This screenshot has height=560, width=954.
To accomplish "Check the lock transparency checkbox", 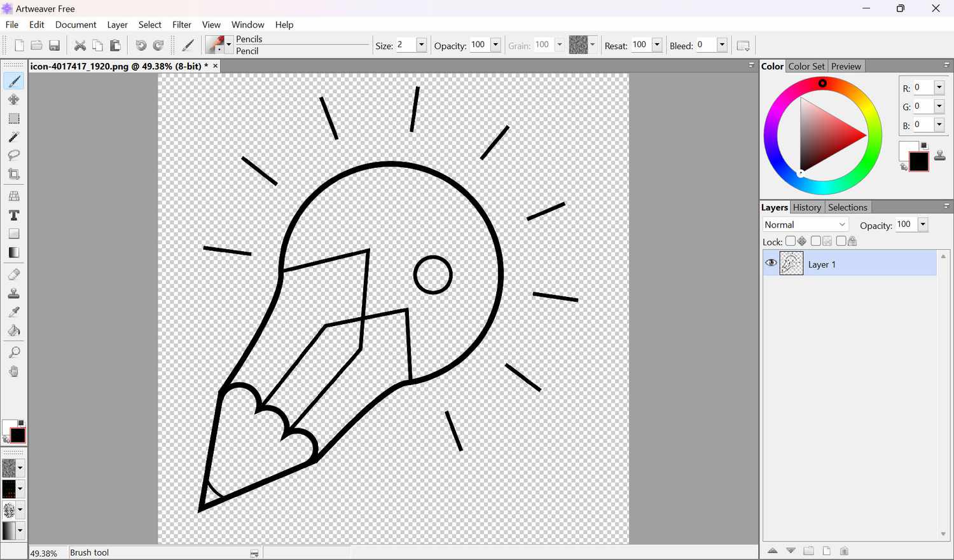I will [816, 241].
